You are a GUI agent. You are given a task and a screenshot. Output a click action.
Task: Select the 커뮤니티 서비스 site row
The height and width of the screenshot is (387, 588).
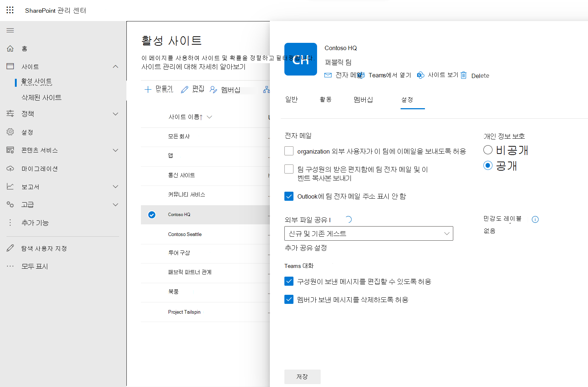[206, 195]
